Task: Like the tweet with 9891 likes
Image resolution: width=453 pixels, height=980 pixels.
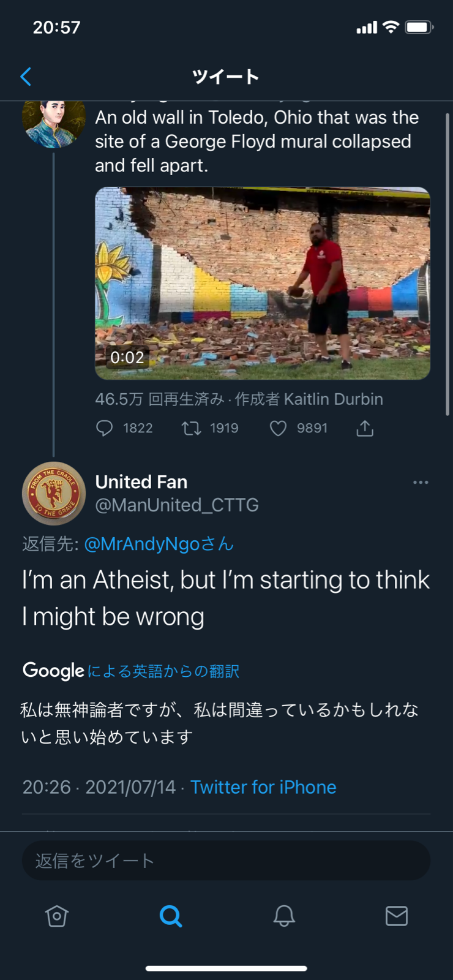Action: (278, 428)
